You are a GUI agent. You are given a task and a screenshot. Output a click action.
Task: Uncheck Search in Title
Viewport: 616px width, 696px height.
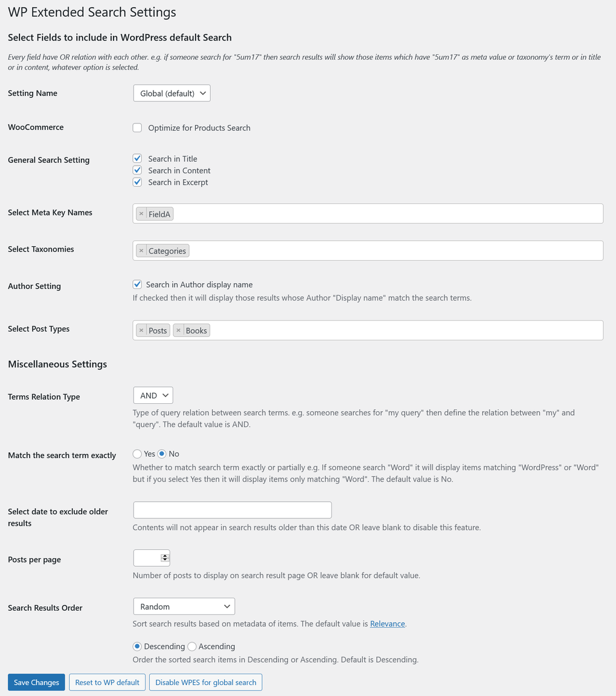pyautogui.click(x=137, y=159)
